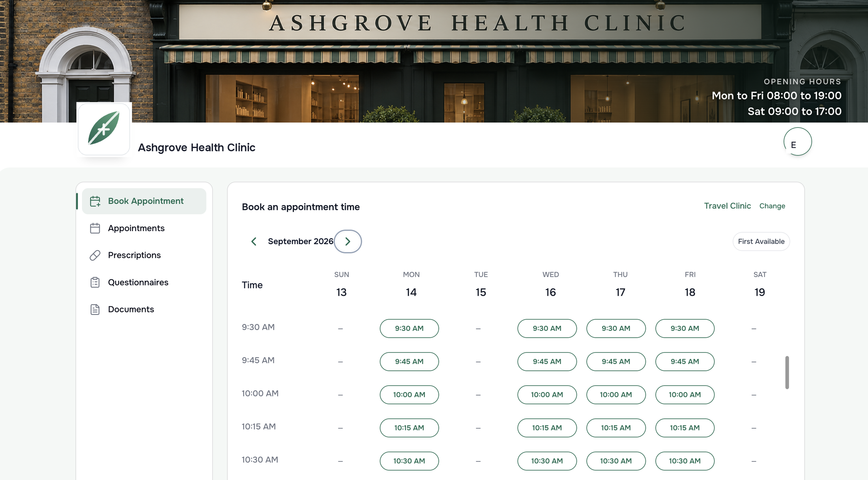The height and width of the screenshot is (480, 868).
Task: Click the Book Appointment calendar icon
Action: click(95, 201)
